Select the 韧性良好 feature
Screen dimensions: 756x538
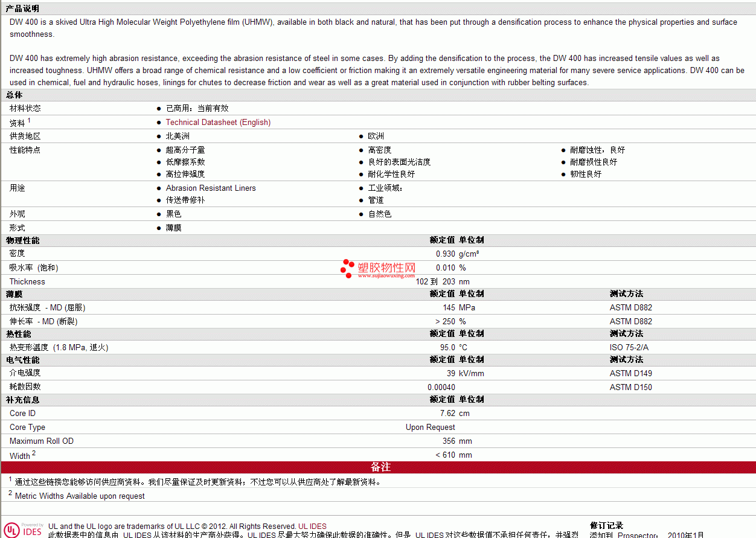click(x=586, y=174)
